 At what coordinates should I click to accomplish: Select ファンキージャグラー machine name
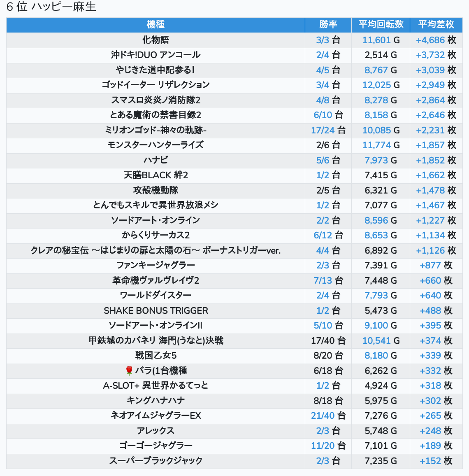(156, 265)
